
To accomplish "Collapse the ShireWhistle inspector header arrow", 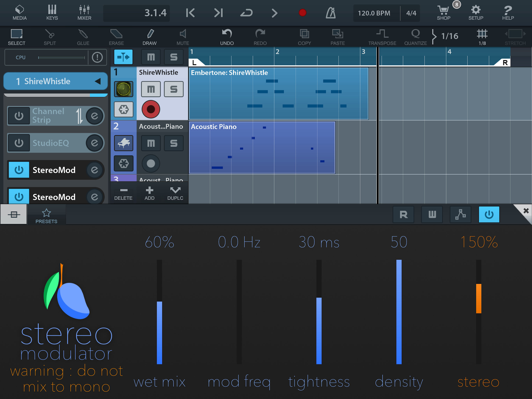I will [98, 81].
